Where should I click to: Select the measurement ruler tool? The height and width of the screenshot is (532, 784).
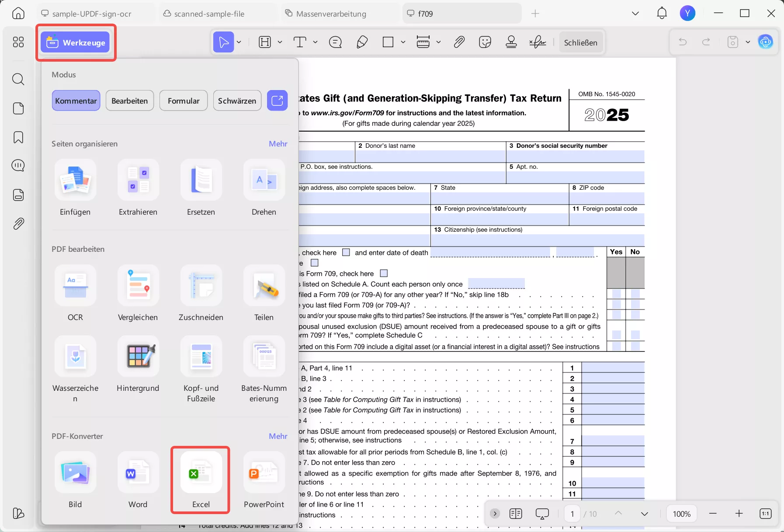coord(423,42)
